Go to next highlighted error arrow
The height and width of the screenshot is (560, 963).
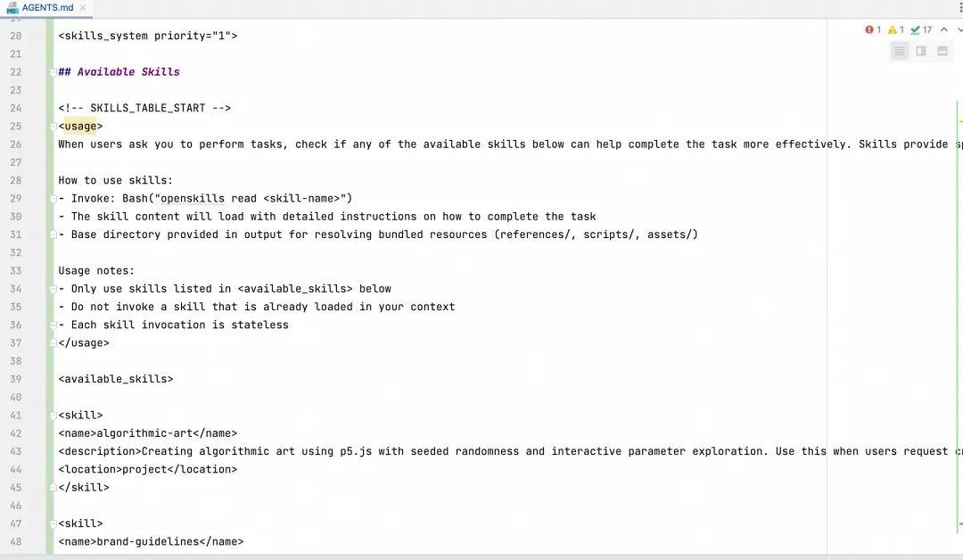point(959,30)
